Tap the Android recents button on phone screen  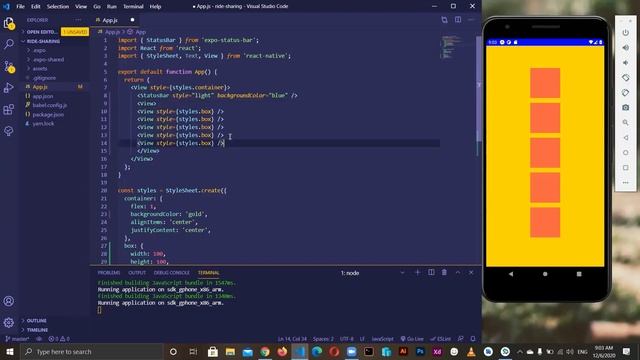coord(579,274)
